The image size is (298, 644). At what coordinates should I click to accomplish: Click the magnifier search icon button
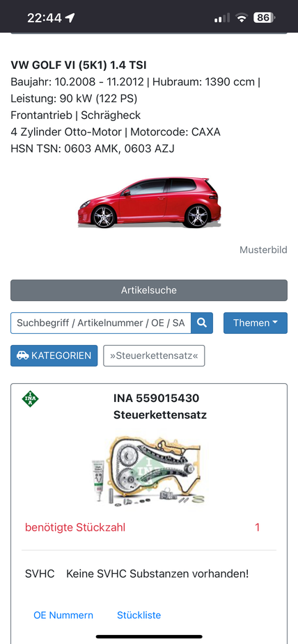202,323
